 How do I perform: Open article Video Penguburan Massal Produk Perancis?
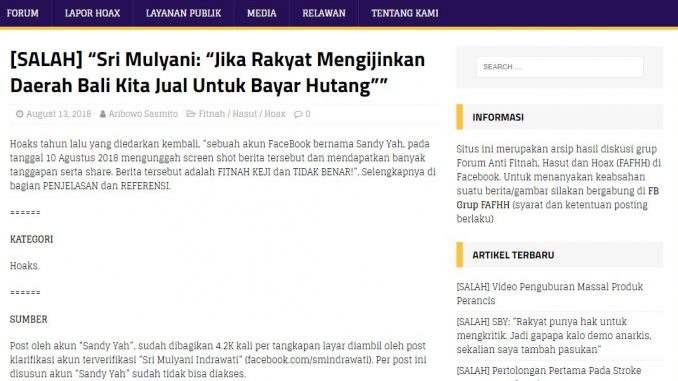click(550, 294)
